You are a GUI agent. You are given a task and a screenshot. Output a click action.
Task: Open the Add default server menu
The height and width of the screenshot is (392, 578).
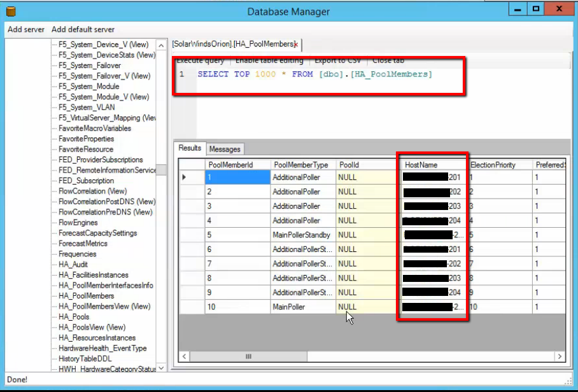pyautogui.click(x=83, y=29)
